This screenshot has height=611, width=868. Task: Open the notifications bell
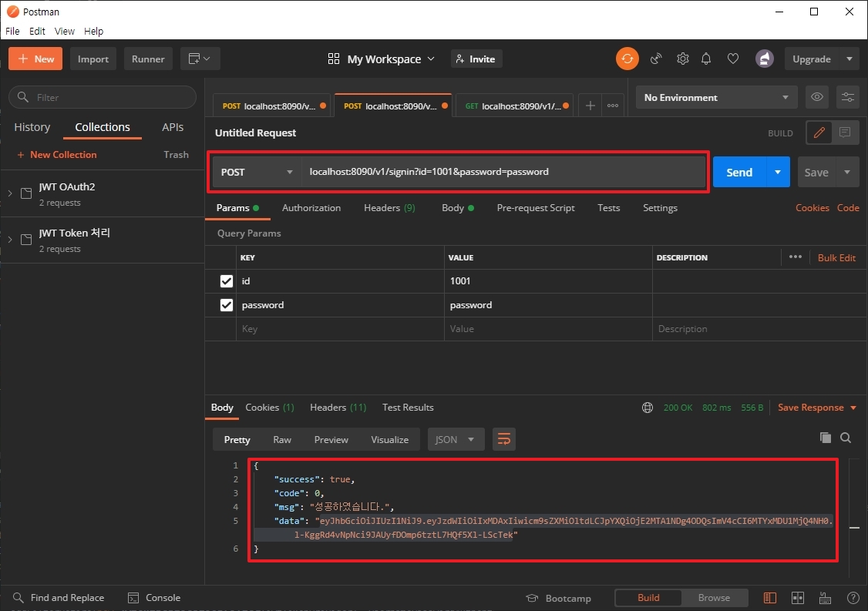pos(706,59)
